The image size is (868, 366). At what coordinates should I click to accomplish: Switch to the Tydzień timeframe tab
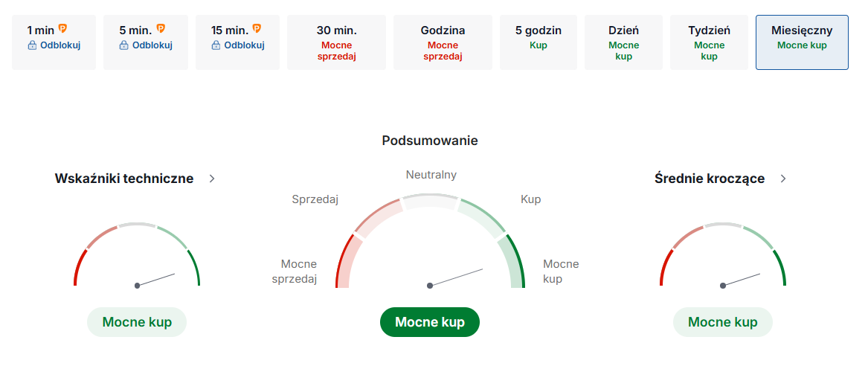click(x=709, y=42)
